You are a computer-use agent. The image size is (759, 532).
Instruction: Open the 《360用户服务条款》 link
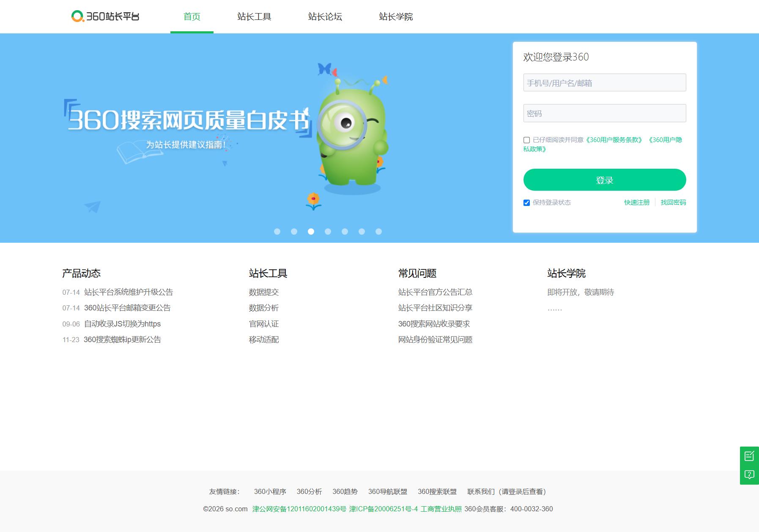pyautogui.click(x=614, y=140)
